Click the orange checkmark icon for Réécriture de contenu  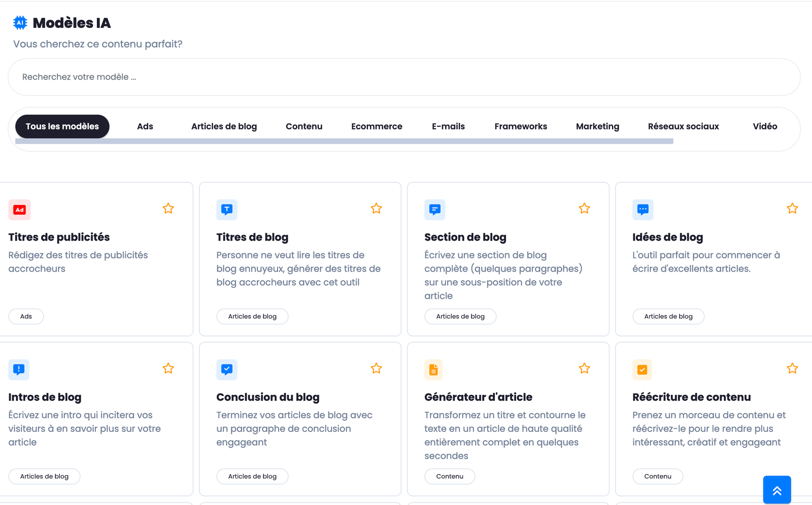[x=642, y=369]
